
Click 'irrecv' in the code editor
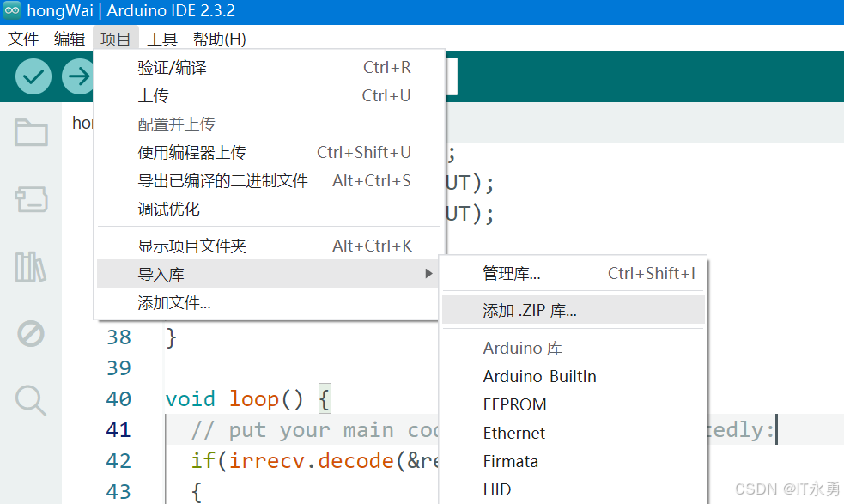[266, 461]
